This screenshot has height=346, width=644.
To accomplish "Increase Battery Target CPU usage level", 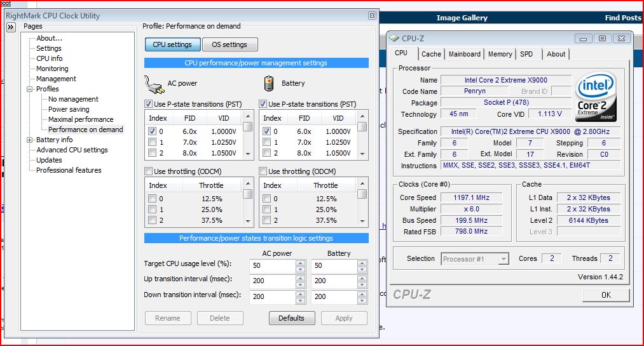I will [x=362, y=263].
